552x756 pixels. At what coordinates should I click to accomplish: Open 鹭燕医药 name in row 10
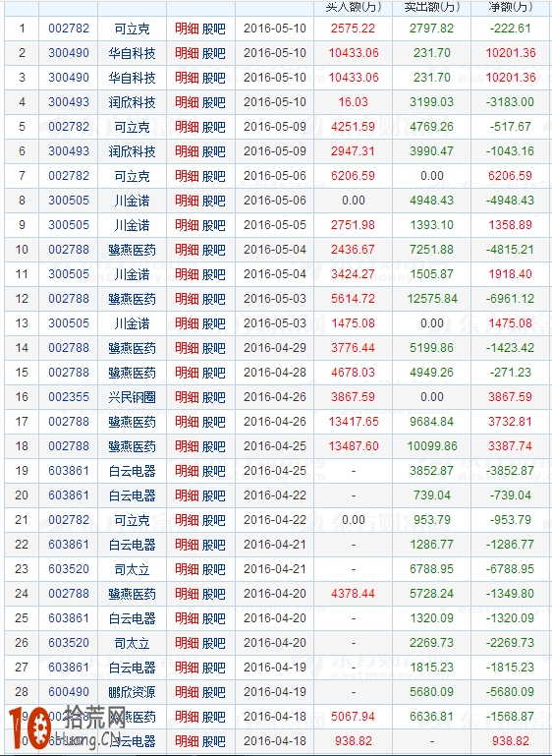point(132,250)
